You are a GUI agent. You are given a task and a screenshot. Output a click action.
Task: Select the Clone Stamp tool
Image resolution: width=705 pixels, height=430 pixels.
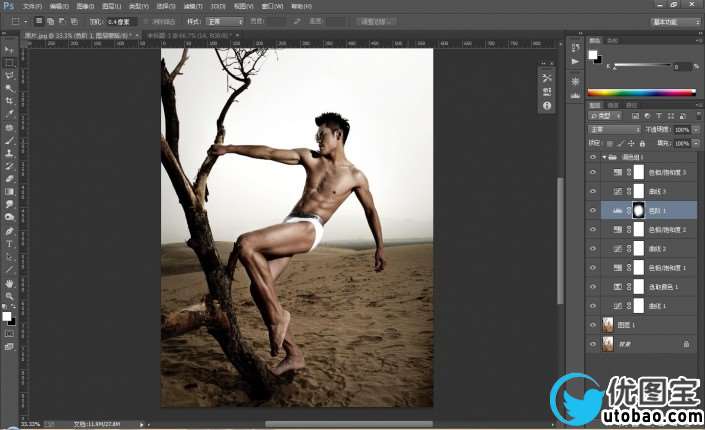click(9, 153)
